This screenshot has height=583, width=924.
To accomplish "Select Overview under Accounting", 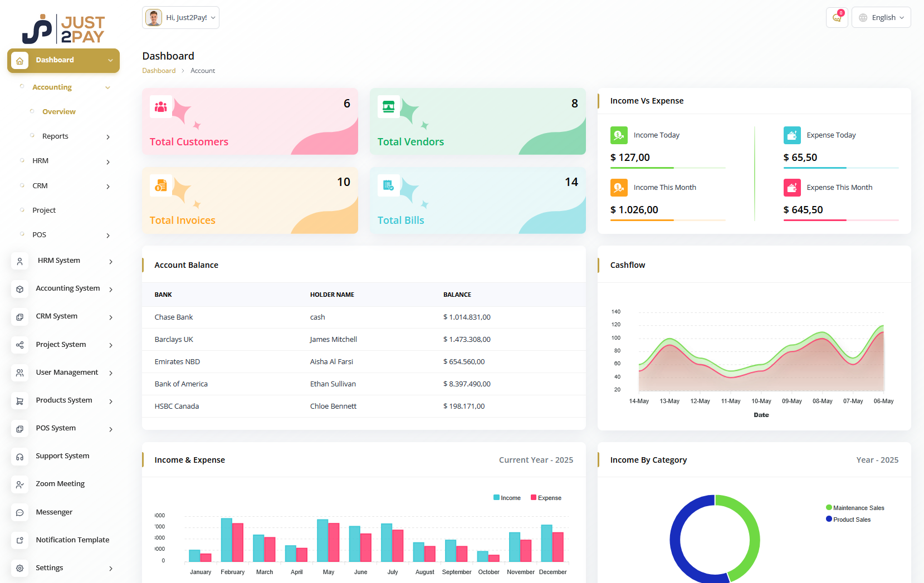I will click(58, 111).
